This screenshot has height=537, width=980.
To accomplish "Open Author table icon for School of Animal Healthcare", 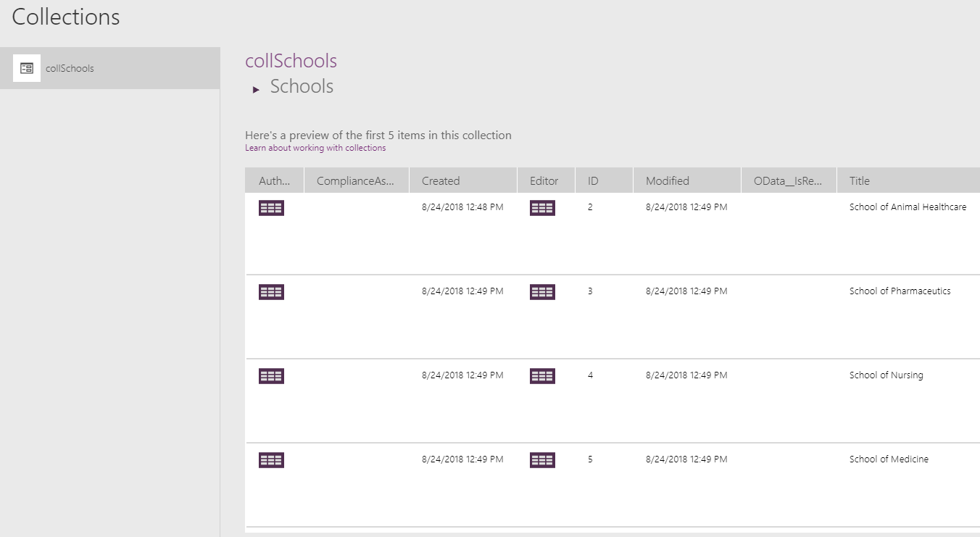I will point(271,208).
